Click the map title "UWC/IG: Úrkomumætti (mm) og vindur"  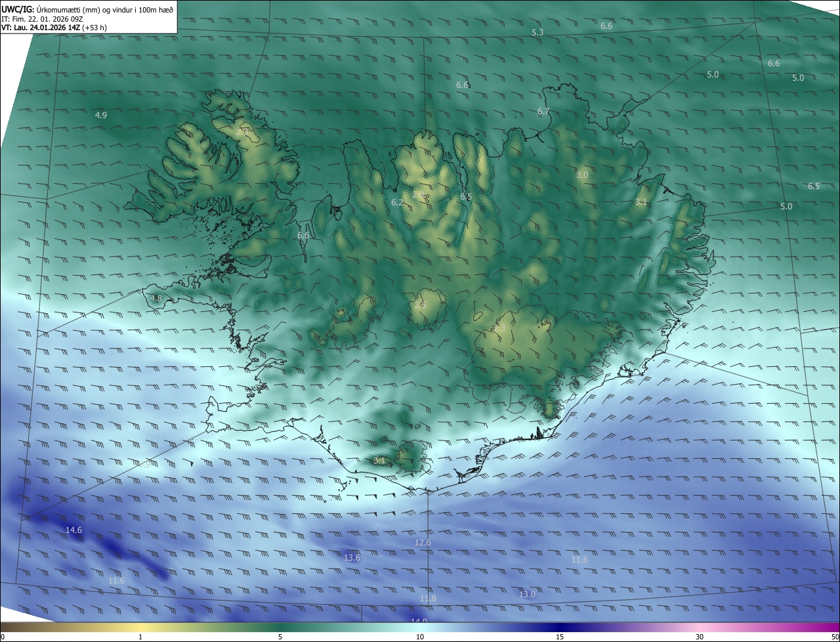[x=87, y=9]
